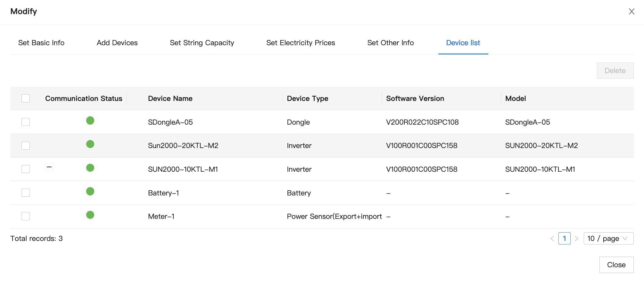Open the Set String Capacity tab
The height and width of the screenshot is (289, 644).
[x=202, y=43]
